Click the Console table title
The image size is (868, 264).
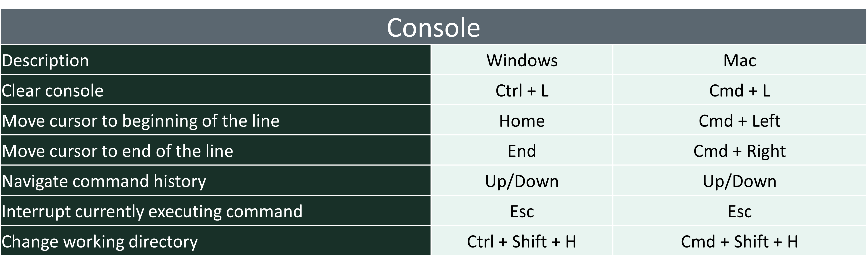[433, 27]
